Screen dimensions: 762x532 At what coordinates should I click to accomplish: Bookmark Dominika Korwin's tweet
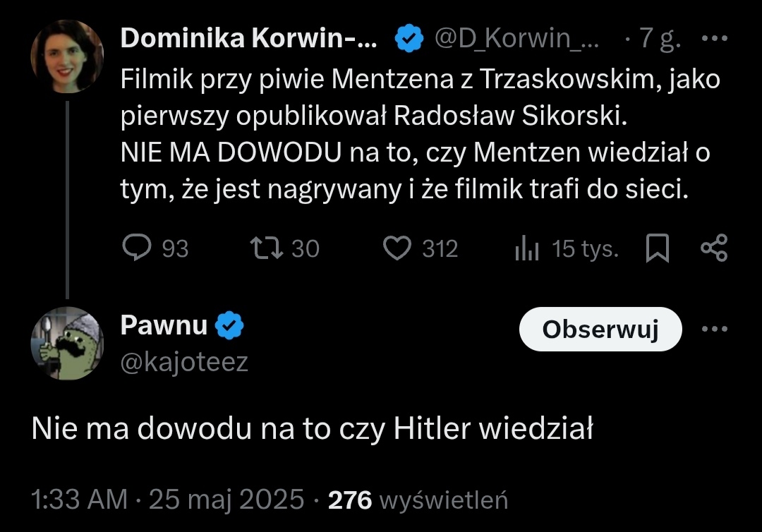click(658, 248)
